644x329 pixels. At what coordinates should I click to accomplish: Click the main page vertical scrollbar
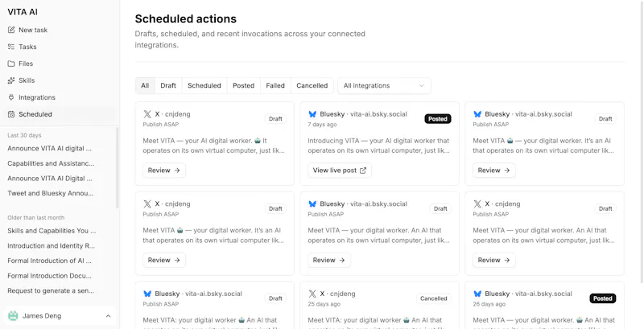pyautogui.click(x=642, y=143)
